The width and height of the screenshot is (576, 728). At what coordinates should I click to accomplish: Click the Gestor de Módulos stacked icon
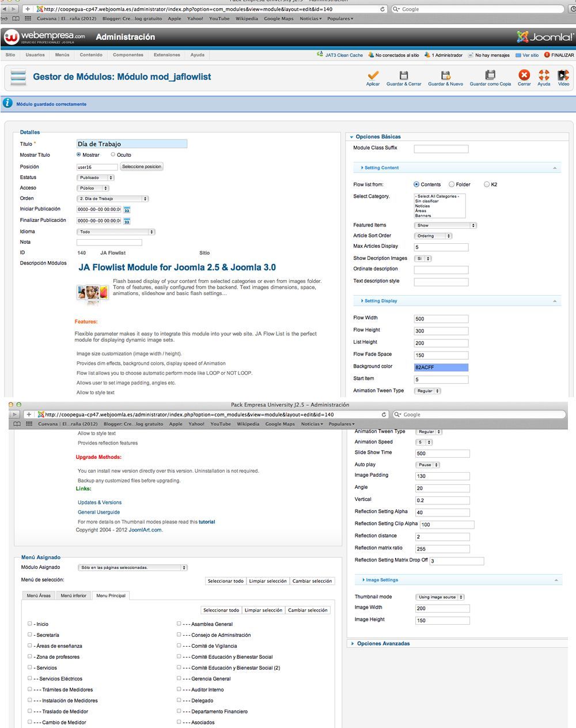(x=18, y=77)
